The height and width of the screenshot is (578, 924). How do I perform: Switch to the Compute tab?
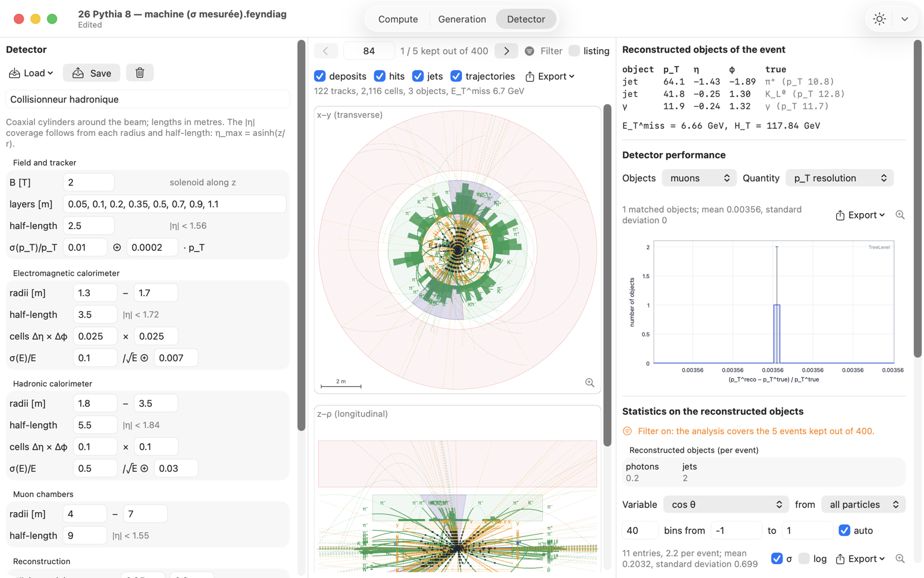tap(398, 19)
